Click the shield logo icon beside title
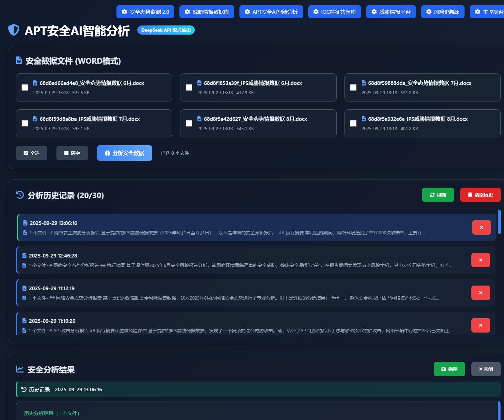The height and width of the screenshot is (420, 504). click(x=14, y=30)
